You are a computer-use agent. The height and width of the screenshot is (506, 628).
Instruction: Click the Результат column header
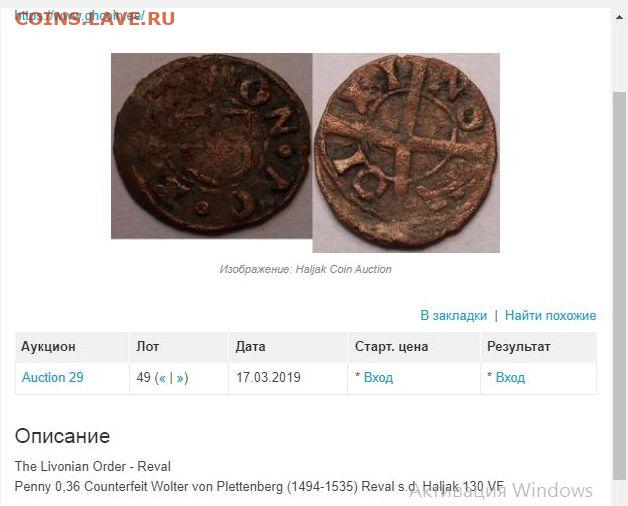pos(519,347)
